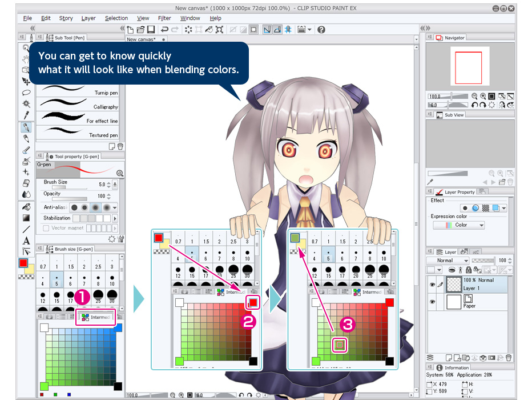Enable the Vector magnet checkbox
Screen dimensions: 532x400
pyautogui.click(x=46, y=228)
